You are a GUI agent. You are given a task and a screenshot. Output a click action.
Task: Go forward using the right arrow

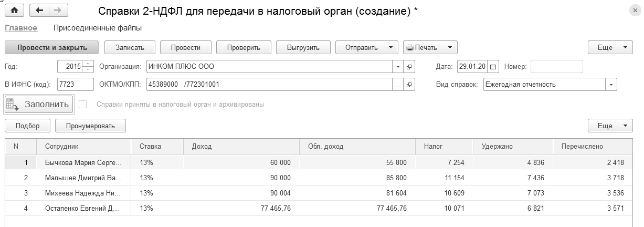(57, 10)
